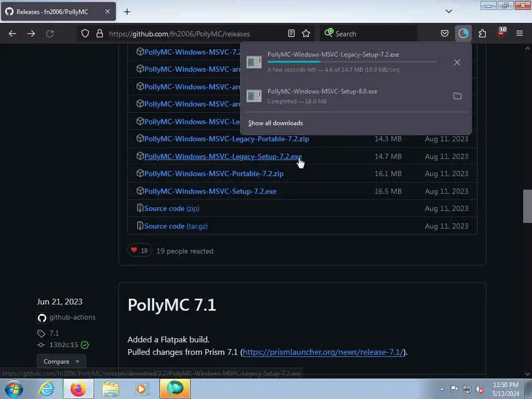Download PollyMC-Windows-MSVC-Portable-7.2.zip
Image resolution: width=532 pixels, height=399 pixels.
pos(214,174)
